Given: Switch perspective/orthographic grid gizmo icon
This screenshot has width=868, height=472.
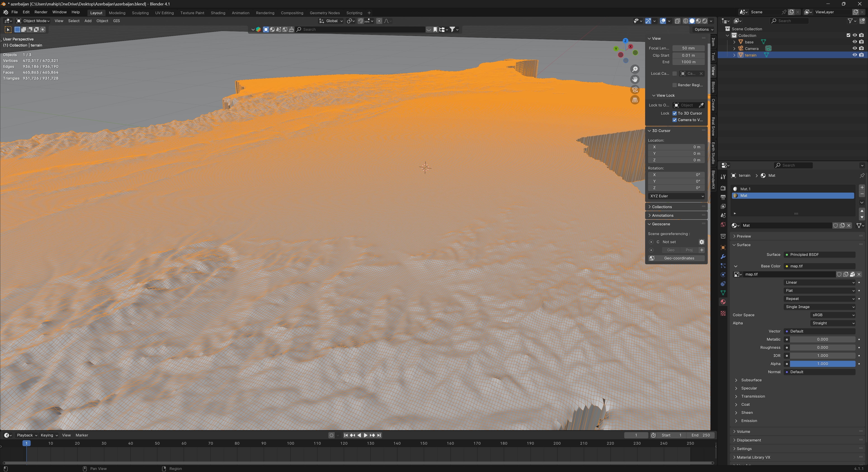Looking at the screenshot, I should [x=635, y=100].
